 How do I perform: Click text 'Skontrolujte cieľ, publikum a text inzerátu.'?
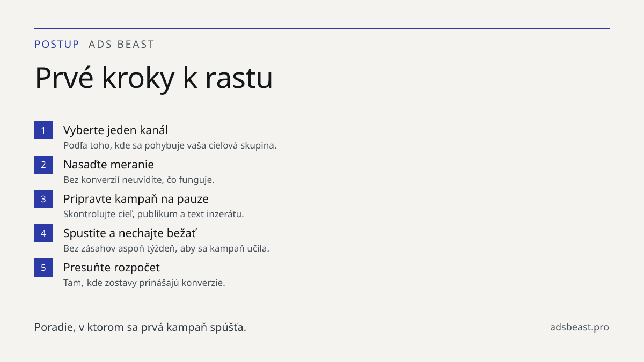pos(153,214)
